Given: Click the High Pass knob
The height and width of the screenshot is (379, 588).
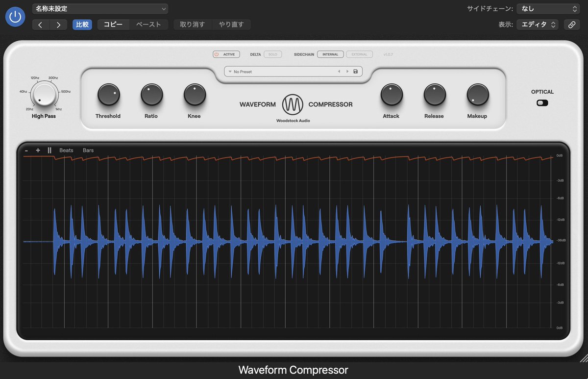Looking at the screenshot, I should (x=45, y=94).
